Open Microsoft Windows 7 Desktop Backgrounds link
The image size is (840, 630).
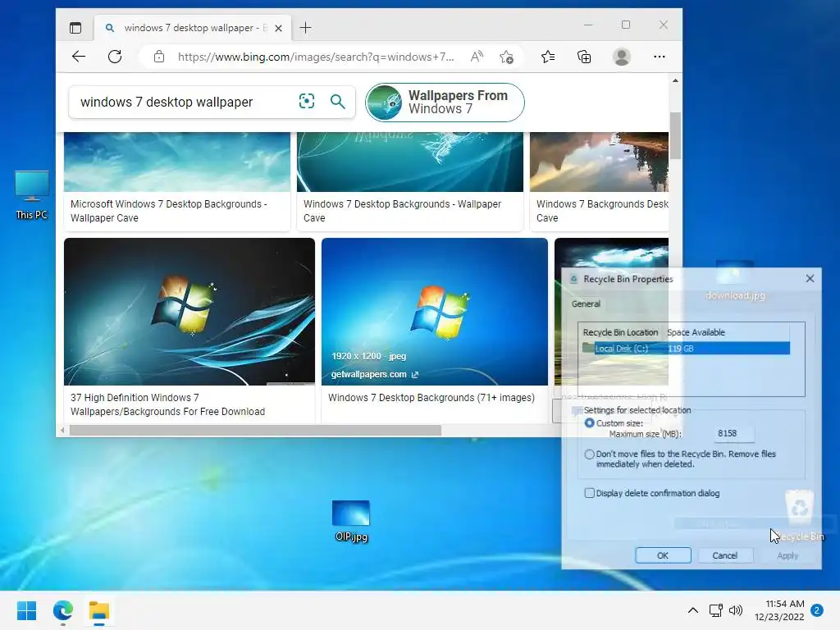(x=169, y=211)
